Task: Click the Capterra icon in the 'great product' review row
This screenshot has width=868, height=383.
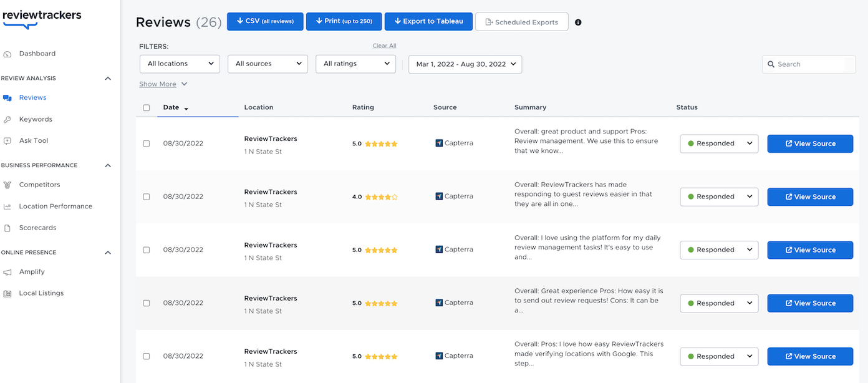Action: [x=439, y=143]
